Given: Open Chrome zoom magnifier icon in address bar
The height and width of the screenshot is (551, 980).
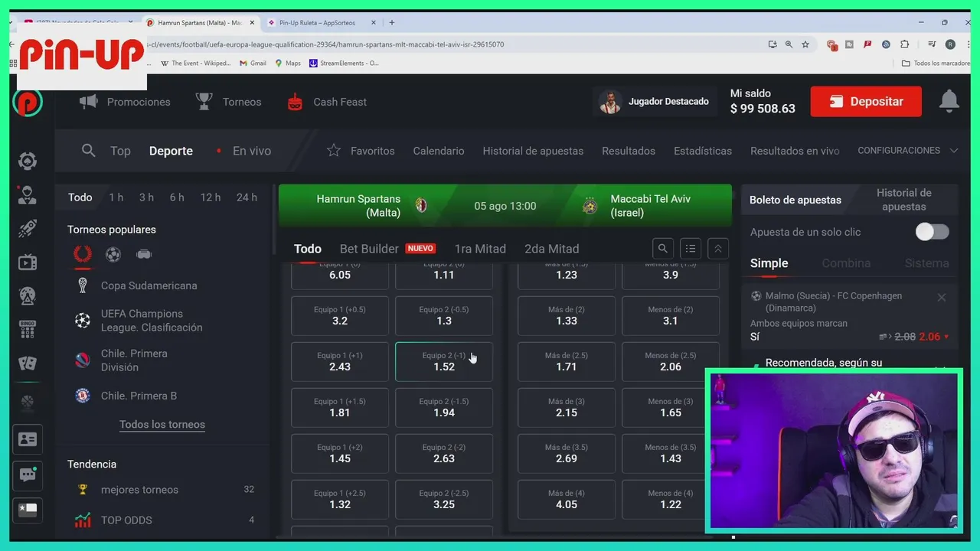Looking at the screenshot, I should click(789, 44).
